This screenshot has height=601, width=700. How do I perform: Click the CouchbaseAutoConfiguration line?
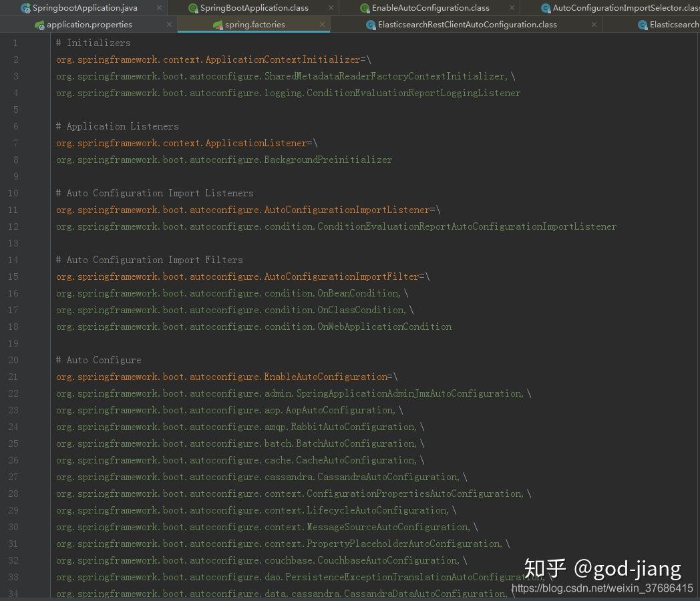262,560
